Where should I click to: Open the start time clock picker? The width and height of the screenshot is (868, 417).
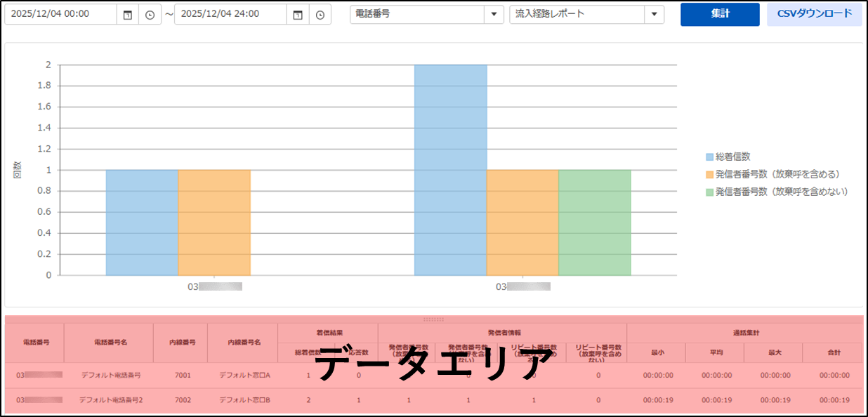click(x=150, y=15)
